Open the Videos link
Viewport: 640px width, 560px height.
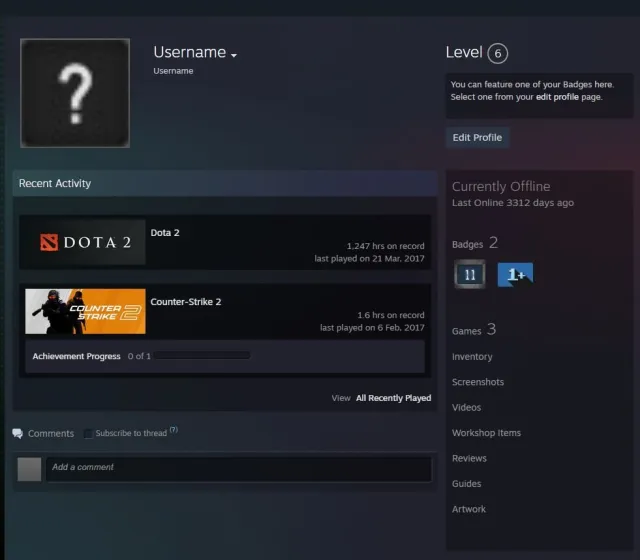click(x=467, y=407)
